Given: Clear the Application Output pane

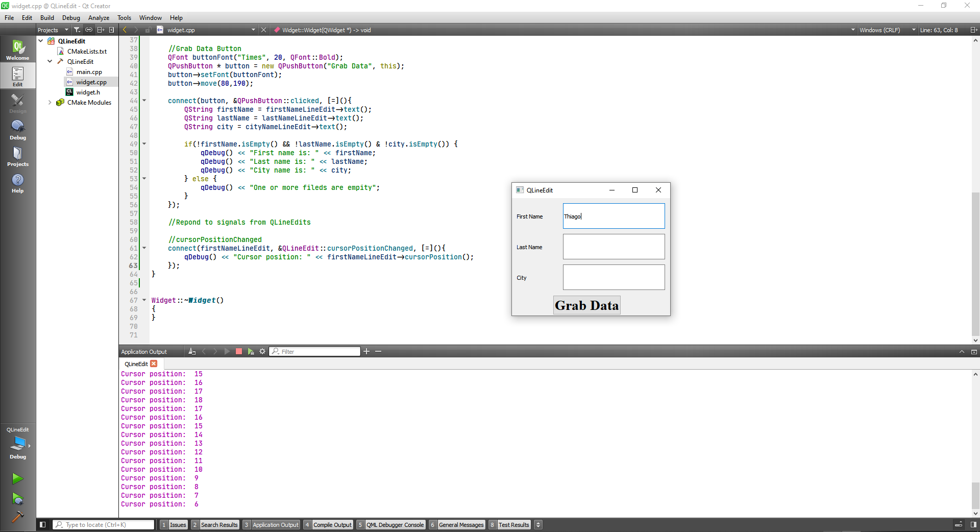Looking at the screenshot, I should point(192,351).
